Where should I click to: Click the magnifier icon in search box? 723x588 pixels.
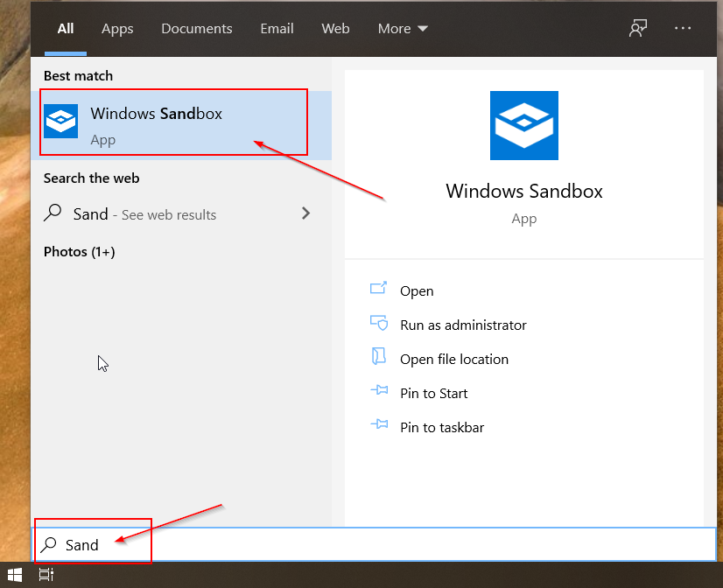(48, 544)
